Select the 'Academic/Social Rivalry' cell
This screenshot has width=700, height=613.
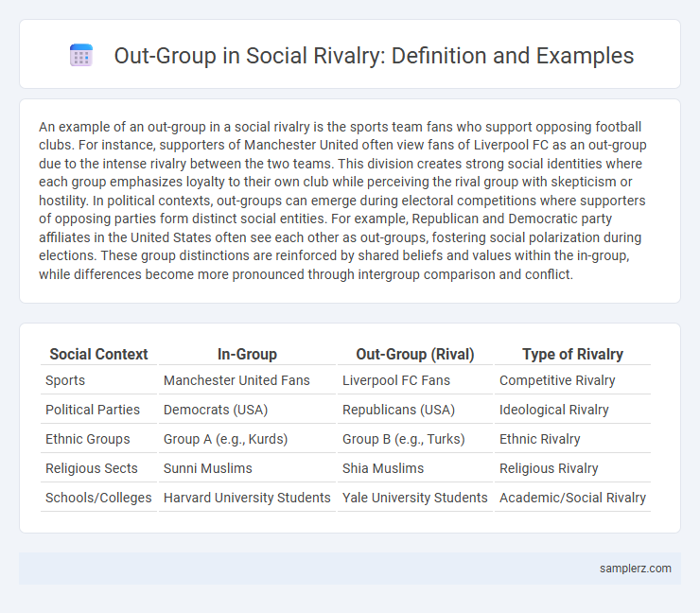coord(572,498)
